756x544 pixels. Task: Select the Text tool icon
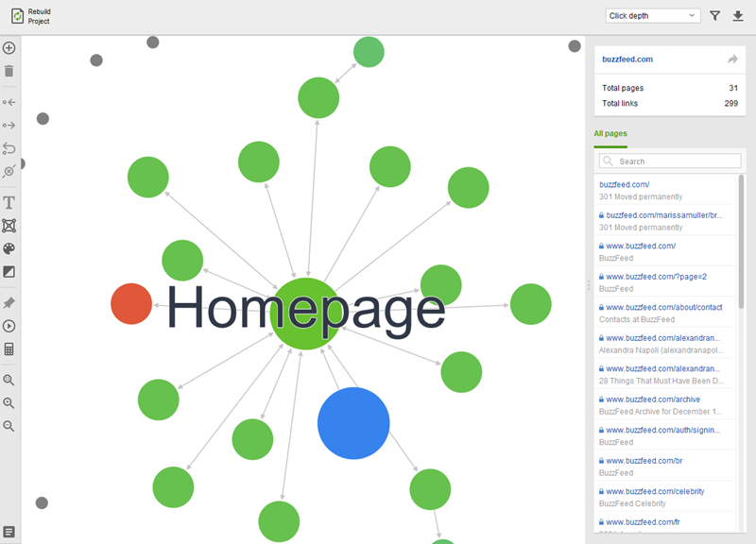9,202
